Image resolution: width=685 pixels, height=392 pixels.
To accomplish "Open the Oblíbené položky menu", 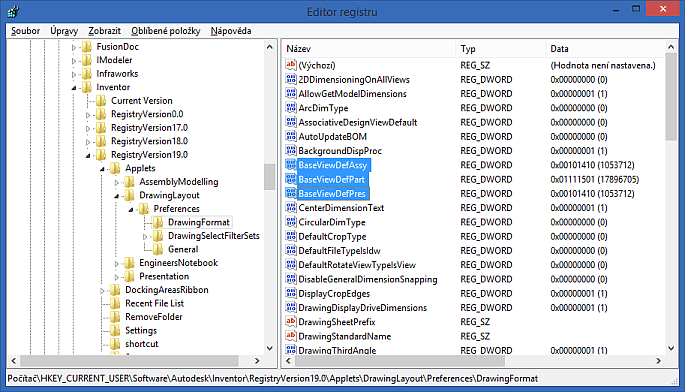I will tap(166, 31).
